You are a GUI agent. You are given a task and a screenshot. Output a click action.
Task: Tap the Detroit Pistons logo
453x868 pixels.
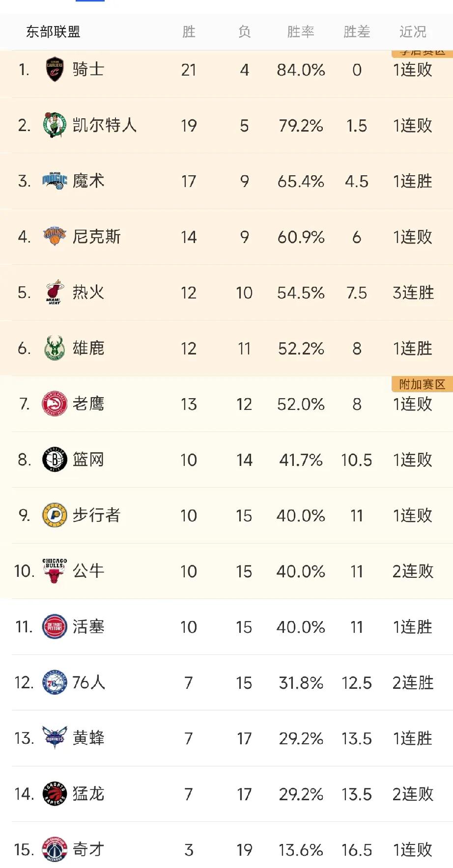click(x=55, y=626)
